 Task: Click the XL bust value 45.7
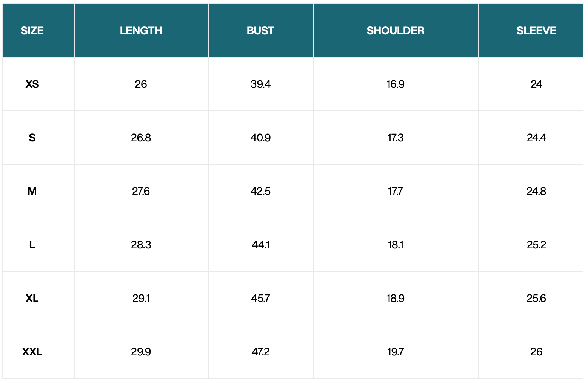coord(260,298)
